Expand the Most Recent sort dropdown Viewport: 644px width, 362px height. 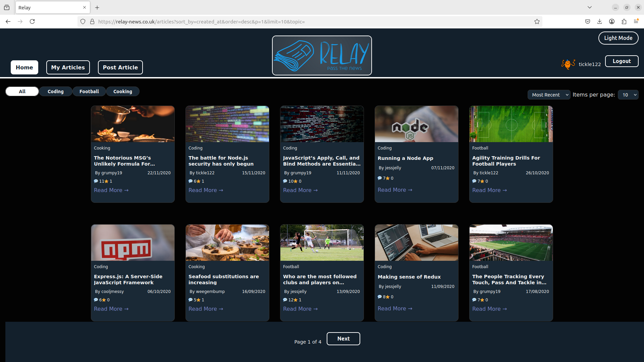tap(549, 95)
